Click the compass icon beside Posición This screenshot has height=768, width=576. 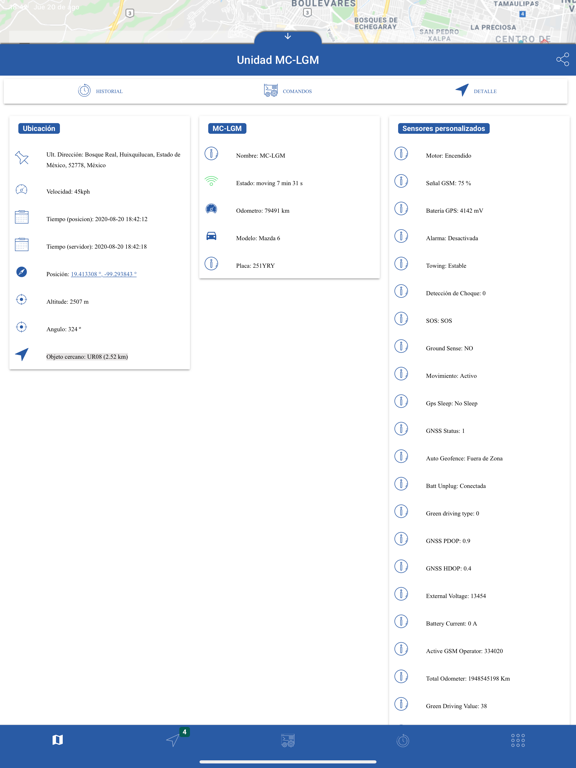coord(22,272)
